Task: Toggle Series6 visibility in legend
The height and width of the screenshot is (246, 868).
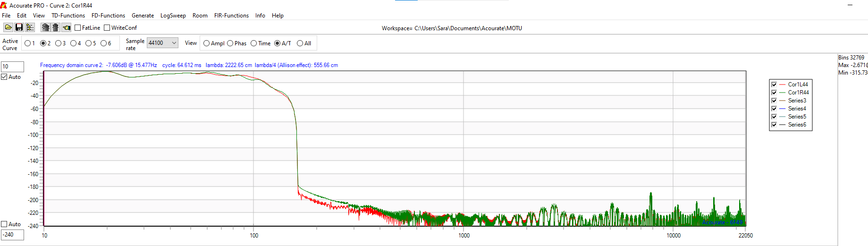Action: point(774,125)
